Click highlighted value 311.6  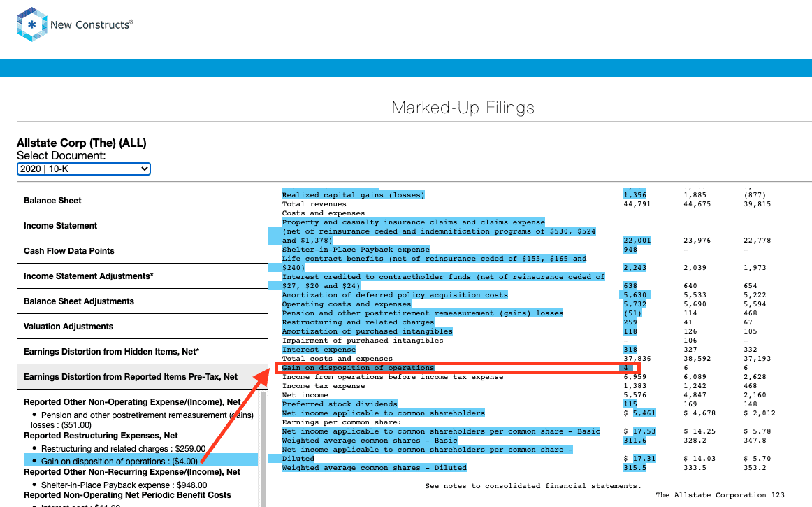click(635, 441)
